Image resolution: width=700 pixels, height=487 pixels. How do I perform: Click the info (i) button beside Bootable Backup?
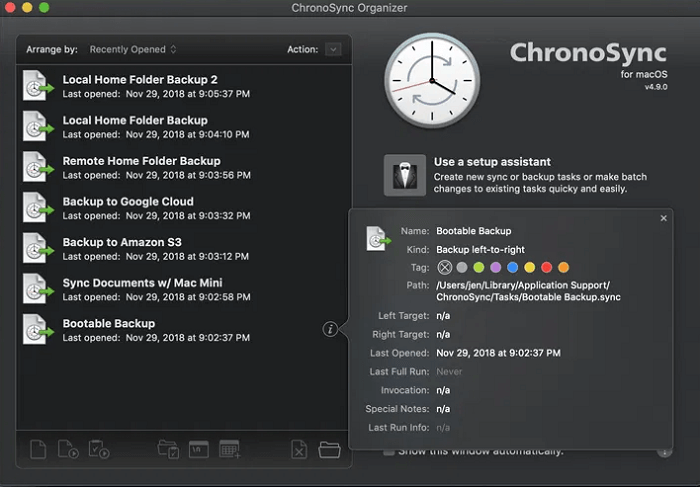point(330,329)
